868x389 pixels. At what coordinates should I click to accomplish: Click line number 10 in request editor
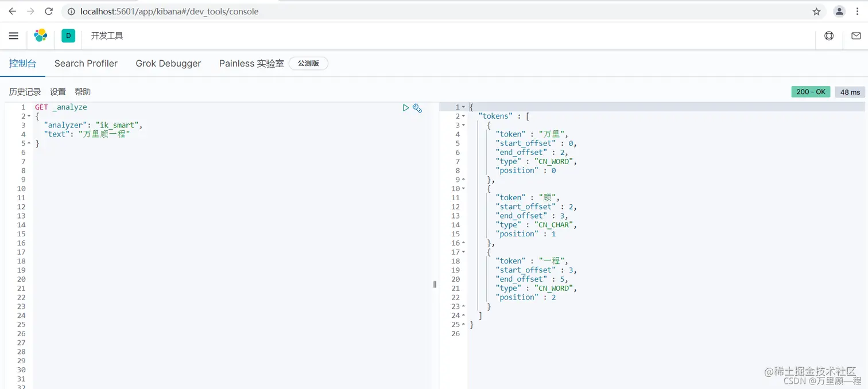tap(21, 189)
